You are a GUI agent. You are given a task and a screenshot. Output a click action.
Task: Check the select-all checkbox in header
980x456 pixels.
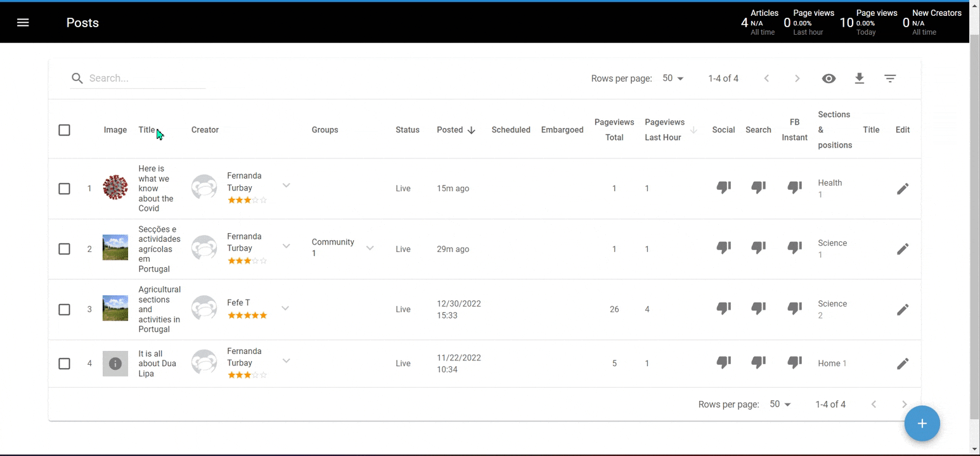[x=64, y=130]
